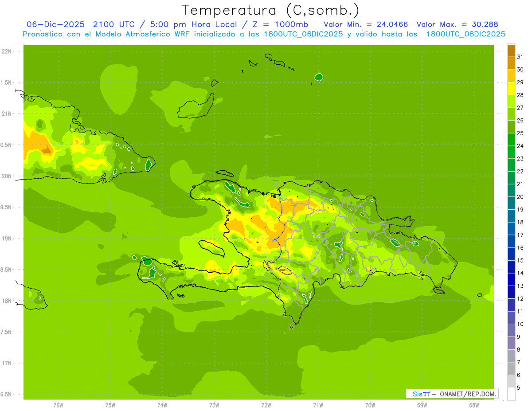Click the 74W longitude axis label
This screenshot has height=411, width=532.
tap(162, 405)
